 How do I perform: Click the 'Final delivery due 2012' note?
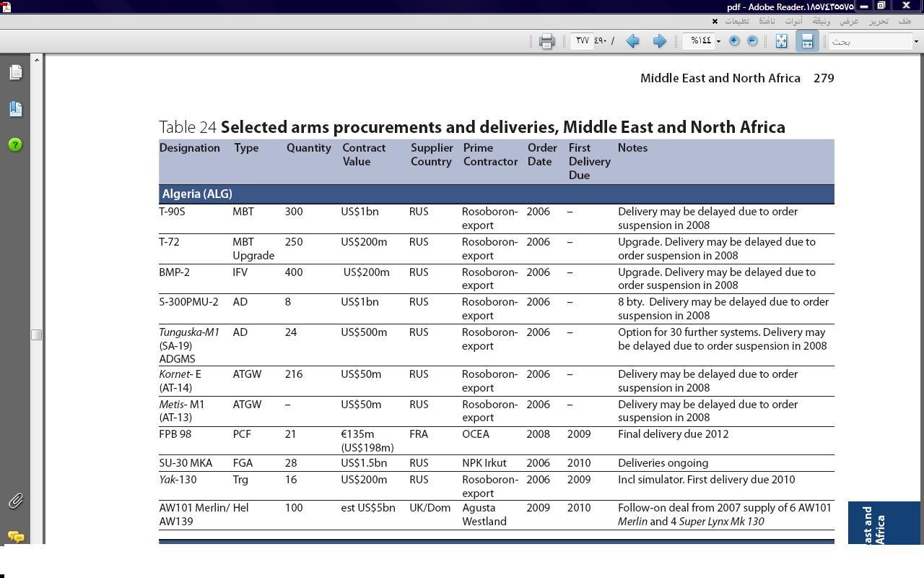(674, 434)
